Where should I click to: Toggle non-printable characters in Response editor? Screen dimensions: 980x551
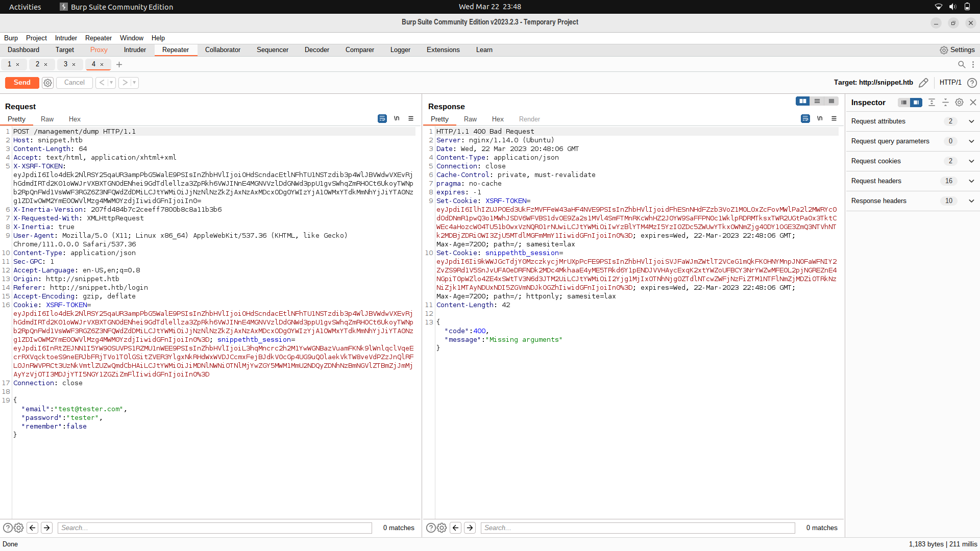pos(820,118)
